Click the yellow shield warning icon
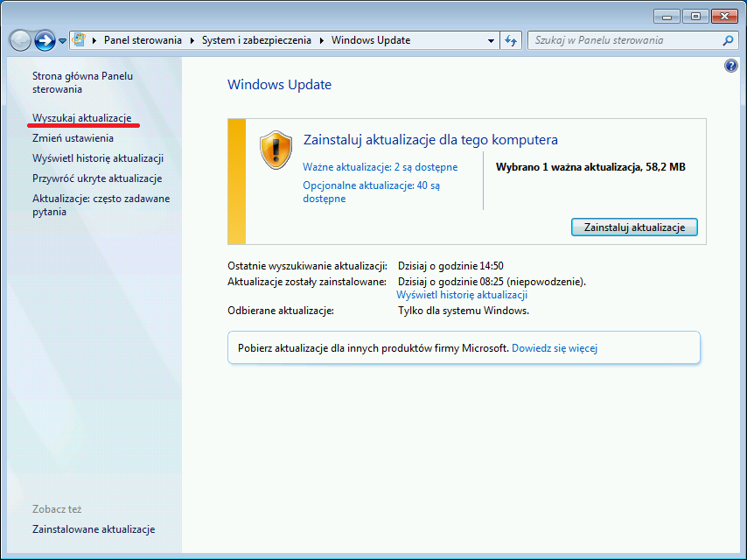The width and height of the screenshot is (747, 560). (276, 150)
